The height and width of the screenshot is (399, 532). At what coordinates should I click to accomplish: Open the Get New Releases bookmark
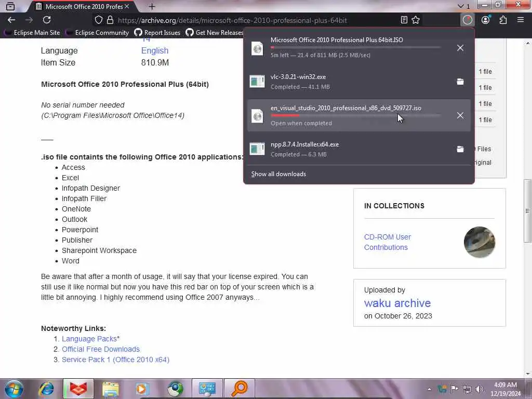[215, 33]
